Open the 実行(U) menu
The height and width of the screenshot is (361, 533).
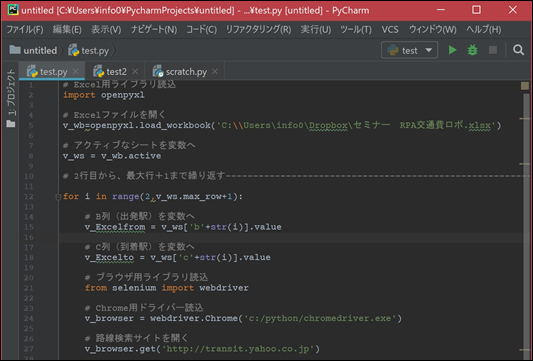click(x=316, y=30)
